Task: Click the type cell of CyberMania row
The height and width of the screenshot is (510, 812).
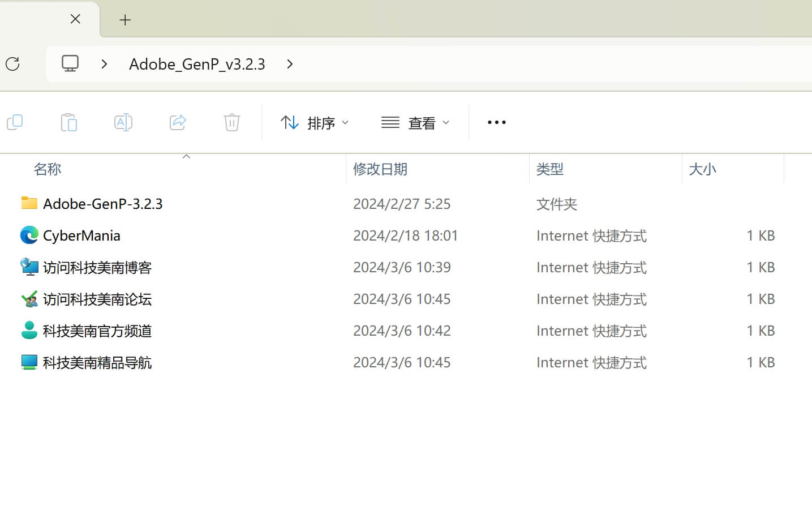Action: tap(591, 235)
